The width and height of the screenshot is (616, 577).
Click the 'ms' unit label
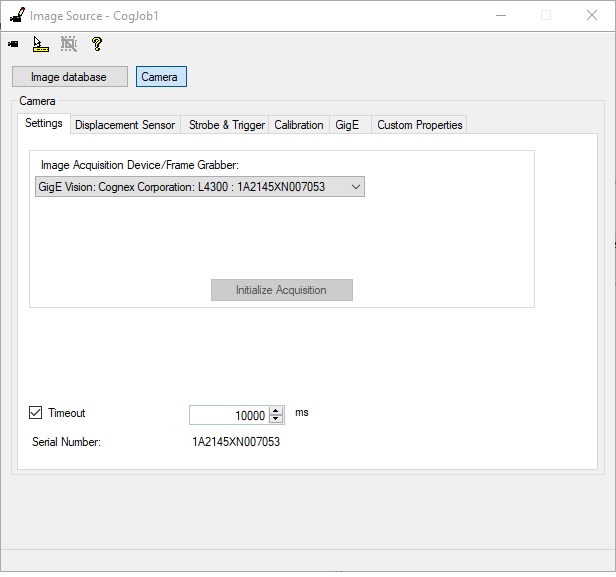(x=302, y=412)
